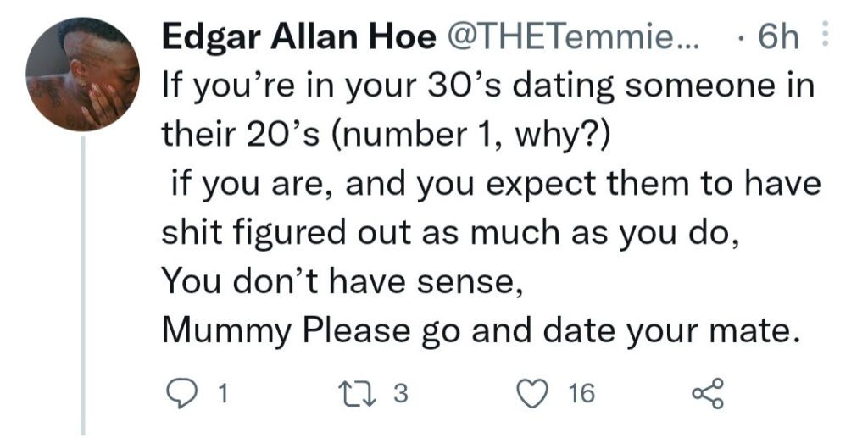Click the reply speech bubble icon
The width and height of the screenshot is (868, 438).
(x=181, y=392)
